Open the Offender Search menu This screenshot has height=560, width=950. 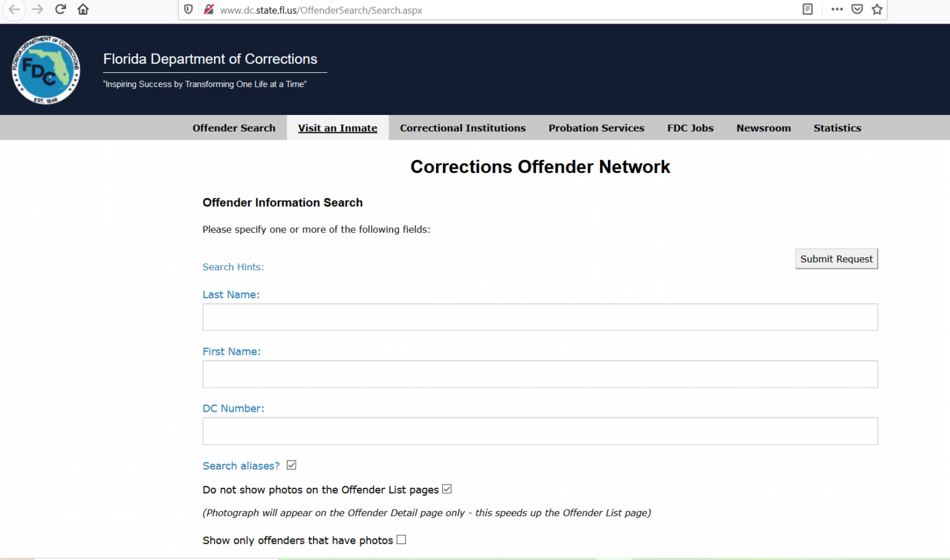234,128
